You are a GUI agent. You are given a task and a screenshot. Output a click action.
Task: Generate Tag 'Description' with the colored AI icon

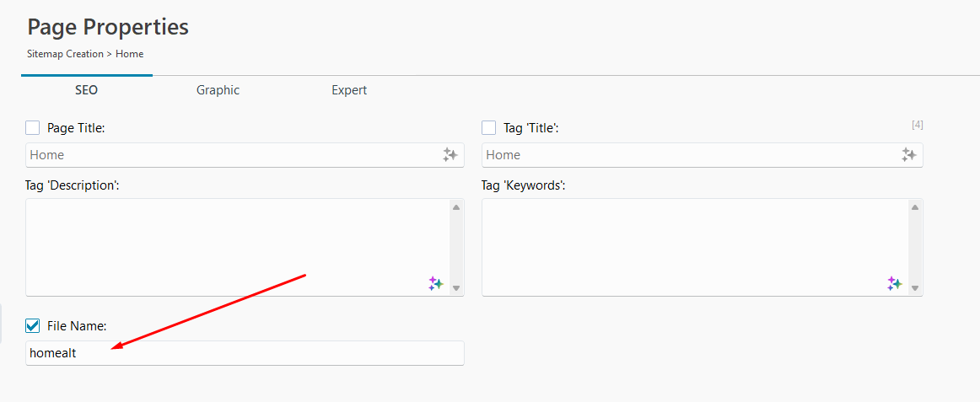point(435,284)
